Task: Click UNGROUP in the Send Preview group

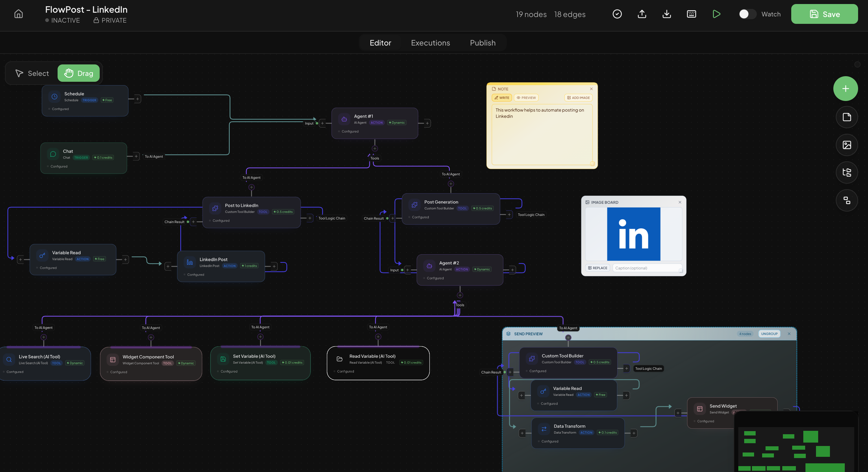Action: click(769, 334)
